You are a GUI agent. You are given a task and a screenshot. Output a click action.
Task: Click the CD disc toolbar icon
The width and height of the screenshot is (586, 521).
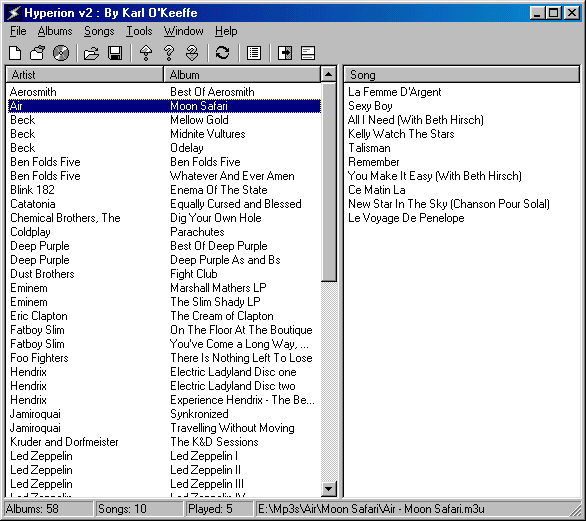pyautogui.click(x=61, y=53)
